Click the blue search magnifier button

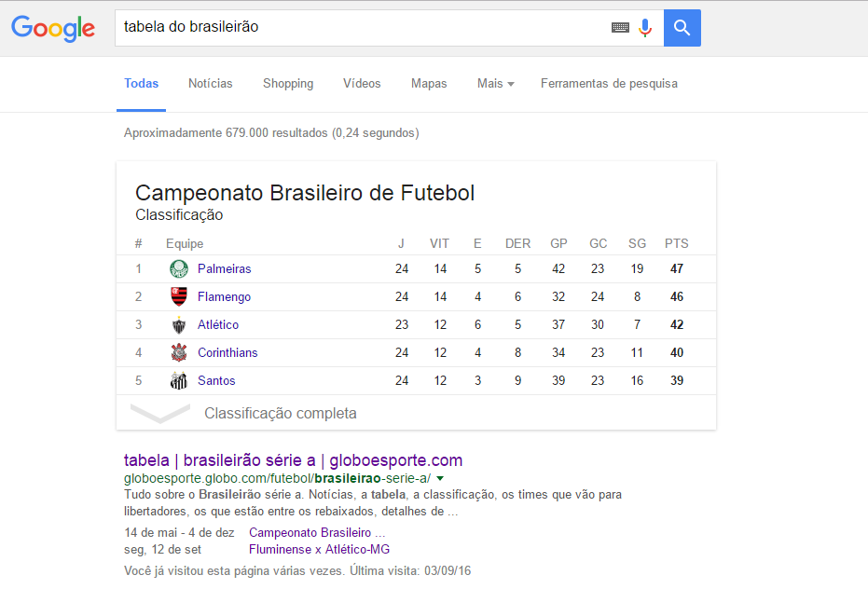[682, 28]
